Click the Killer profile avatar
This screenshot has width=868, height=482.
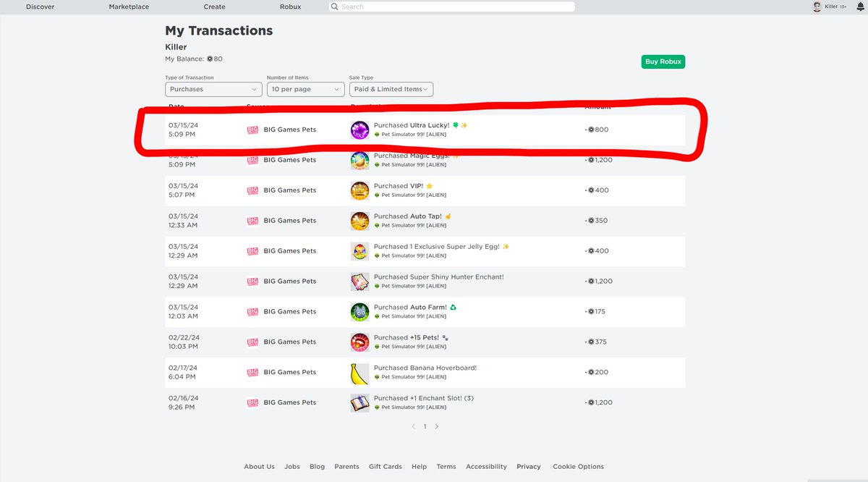[x=817, y=7]
